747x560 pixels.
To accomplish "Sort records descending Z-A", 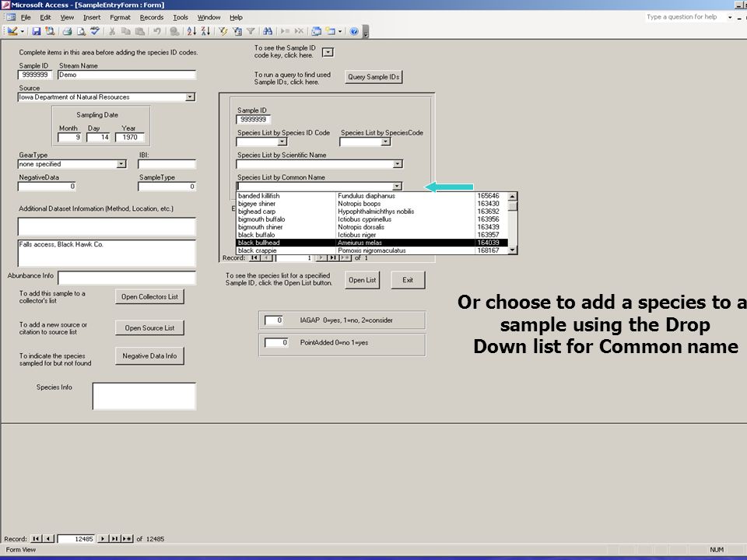I will 205,31.
